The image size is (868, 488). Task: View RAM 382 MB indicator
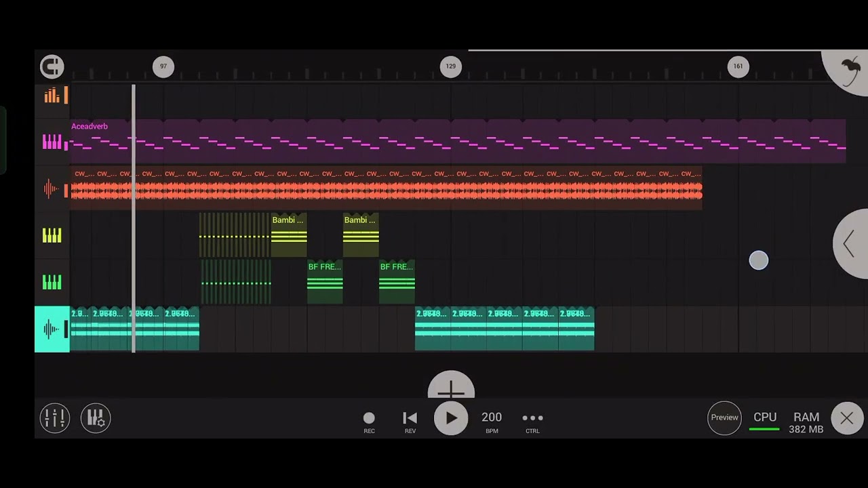pos(806,423)
